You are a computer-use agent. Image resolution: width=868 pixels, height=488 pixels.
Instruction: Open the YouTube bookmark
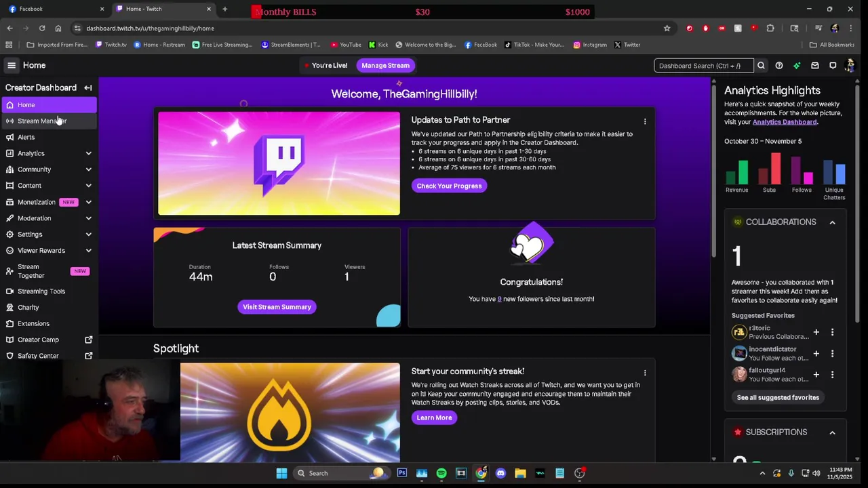(x=346, y=45)
